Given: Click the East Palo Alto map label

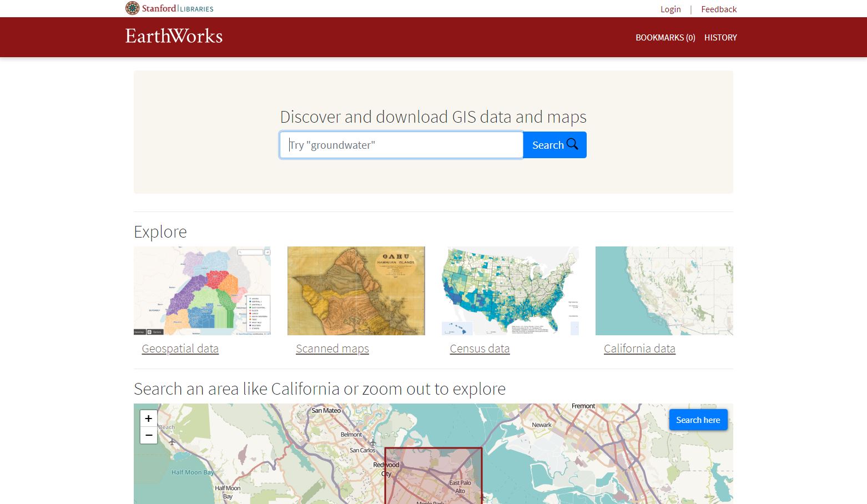Looking at the screenshot, I should [460, 487].
